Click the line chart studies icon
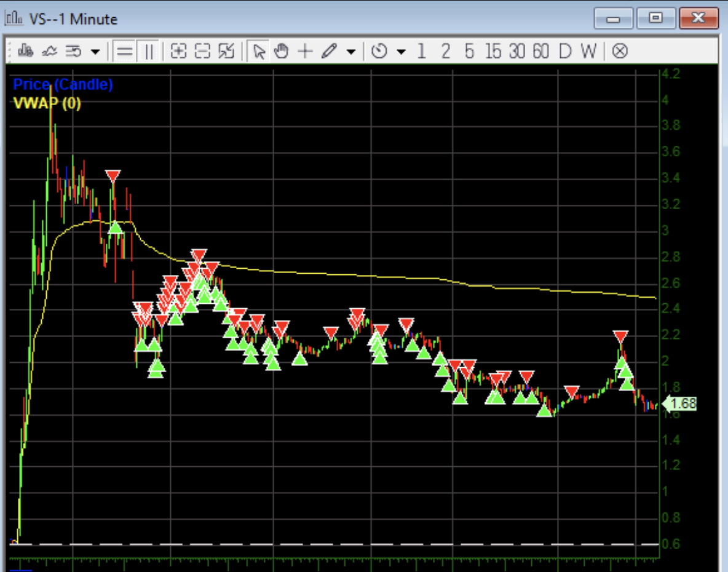This screenshot has width=728, height=572. point(50,51)
